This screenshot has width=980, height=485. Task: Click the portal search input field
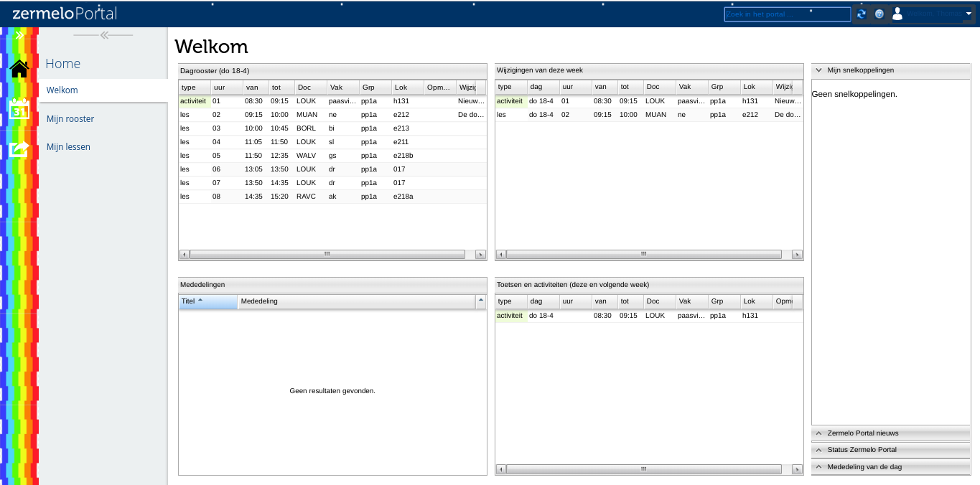pyautogui.click(x=787, y=14)
